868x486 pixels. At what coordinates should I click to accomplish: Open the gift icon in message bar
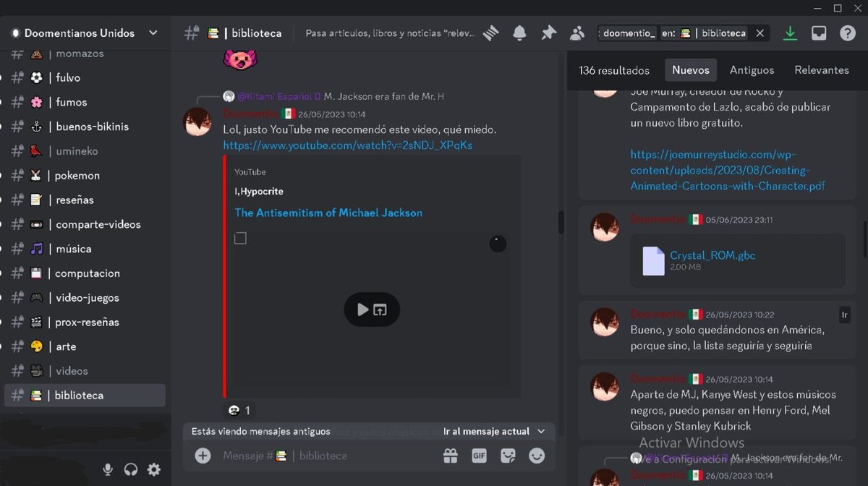coord(451,456)
